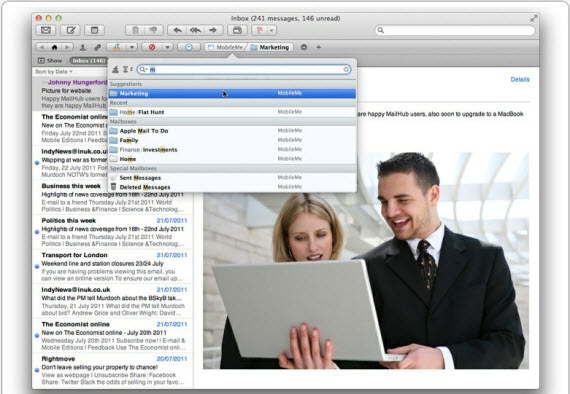The image size is (570, 394).
Task: Choose the Sent Messages special mailbox
Action: click(232, 178)
